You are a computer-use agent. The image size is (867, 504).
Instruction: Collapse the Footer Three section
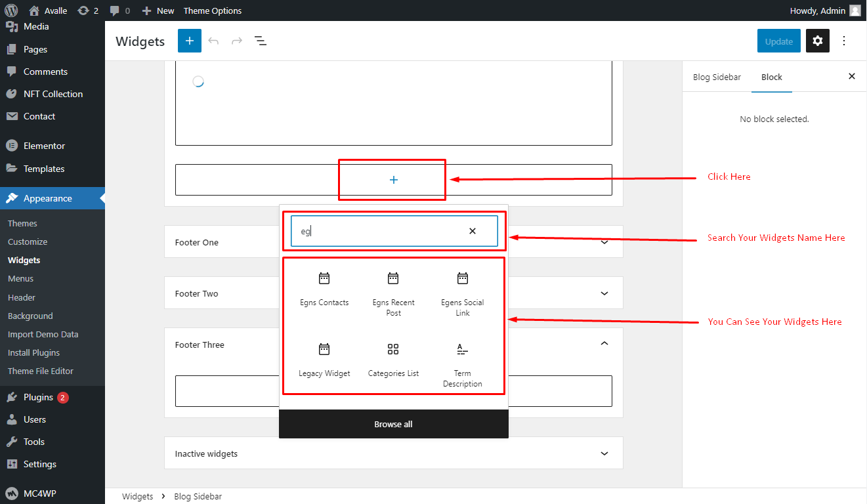click(x=604, y=344)
